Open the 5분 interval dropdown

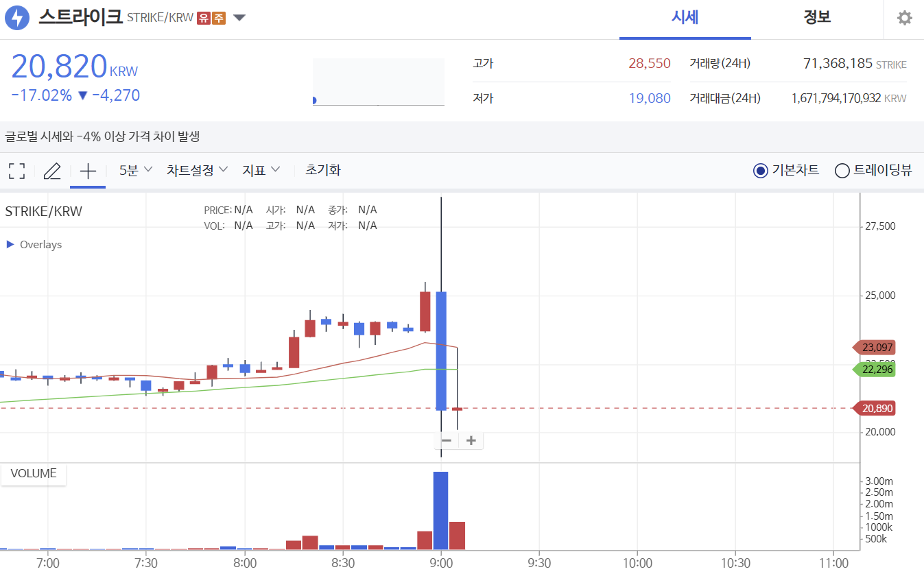(x=135, y=170)
